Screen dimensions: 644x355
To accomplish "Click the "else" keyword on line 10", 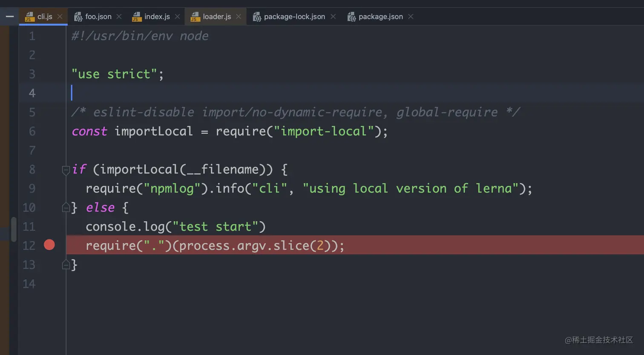I will tap(100, 208).
